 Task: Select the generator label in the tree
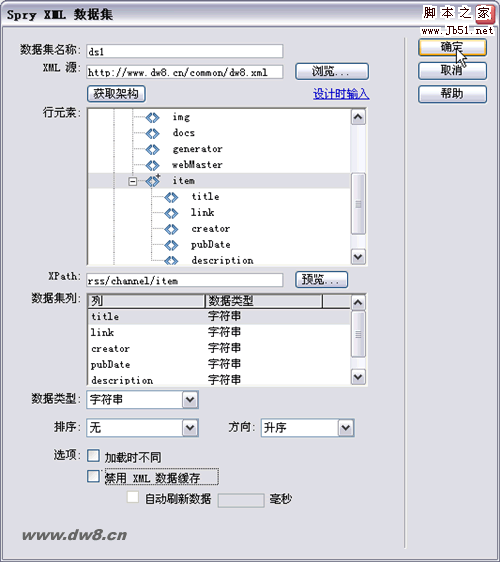pos(197,149)
